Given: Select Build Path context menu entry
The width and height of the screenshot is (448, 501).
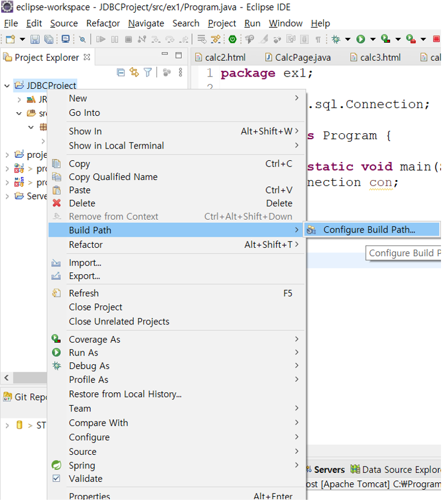Looking at the screenshot, I should (176, 230).
